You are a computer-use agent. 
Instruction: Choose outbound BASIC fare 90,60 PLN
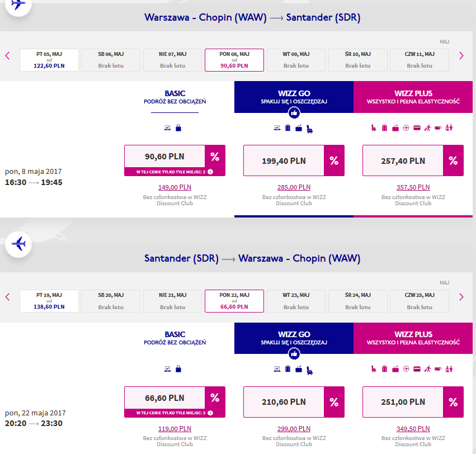(x=164, y=157)
